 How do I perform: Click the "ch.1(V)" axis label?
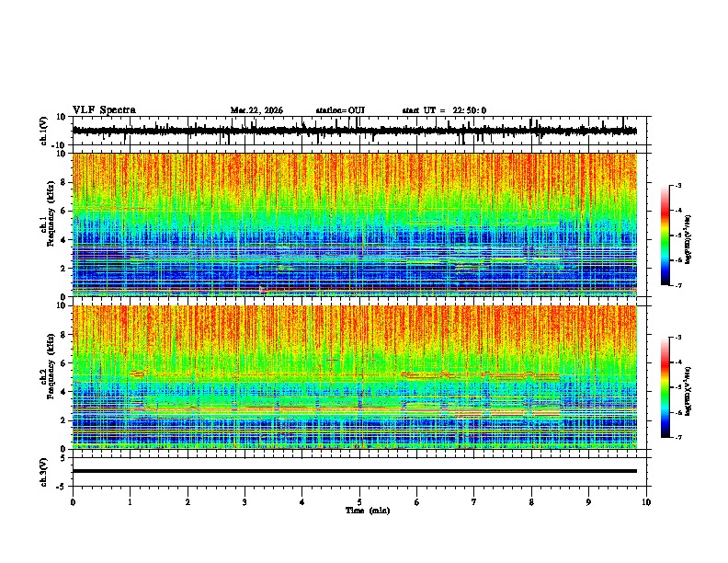pyautogui.click(x=44, y=131)
